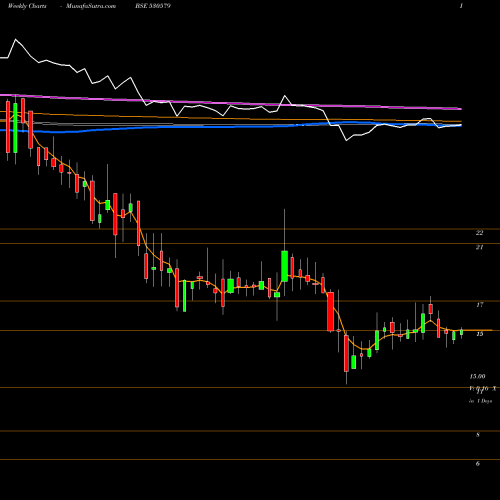Click the 'BSE 530579' symbol label
Viewport: 500px width, 500px height.
coord(153,6)
